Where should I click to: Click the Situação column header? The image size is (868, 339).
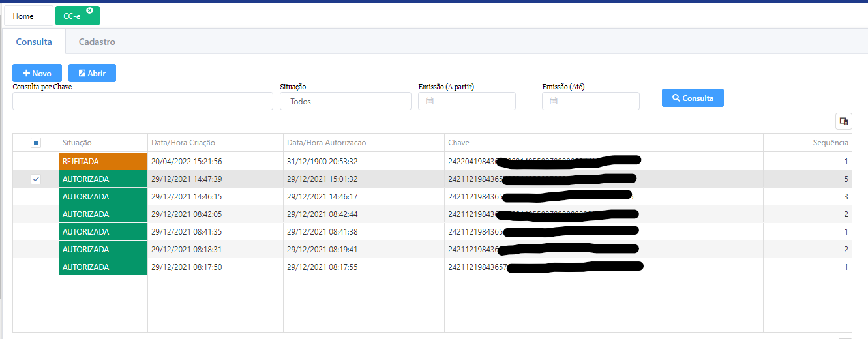point(77,143)
